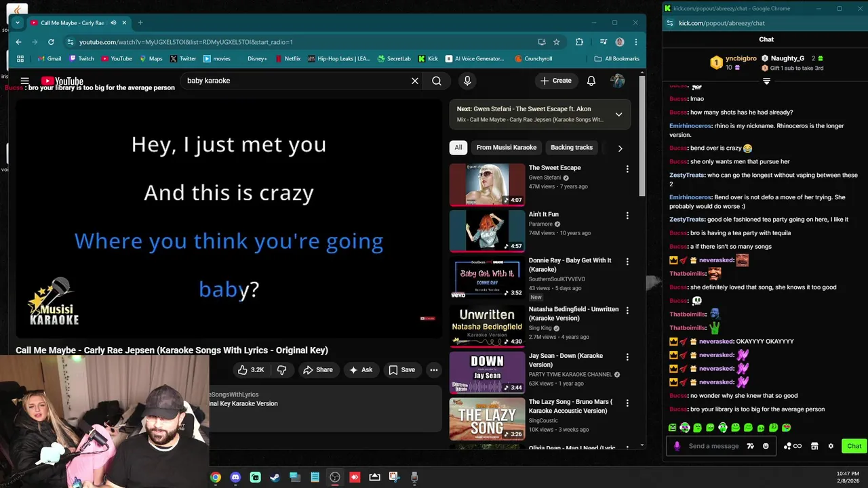Collapse the 'Next: Gwen Stefani' mix panel
This screenshot has height=488, width=868.
618,115
